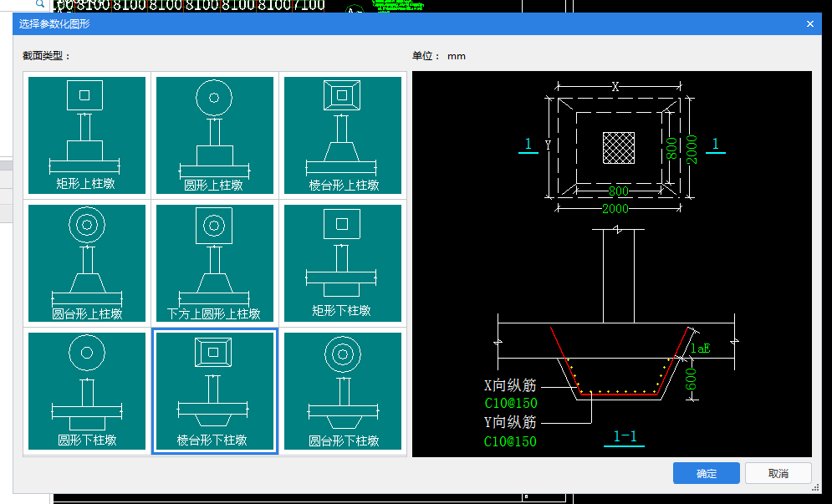Click the highlighted 棱台形下柱墩 thumbnail
The width and height of the screenshot is (832, 504).
[x=214, y=391]
